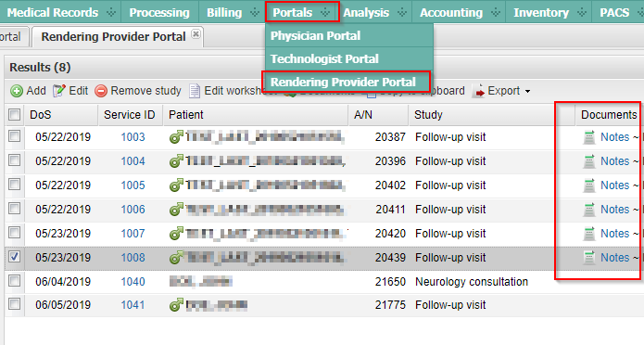The width and height of the screenshot is (644, 345).
Task: Close the Rendering Provider Portal tab
Action: (196, 34)
